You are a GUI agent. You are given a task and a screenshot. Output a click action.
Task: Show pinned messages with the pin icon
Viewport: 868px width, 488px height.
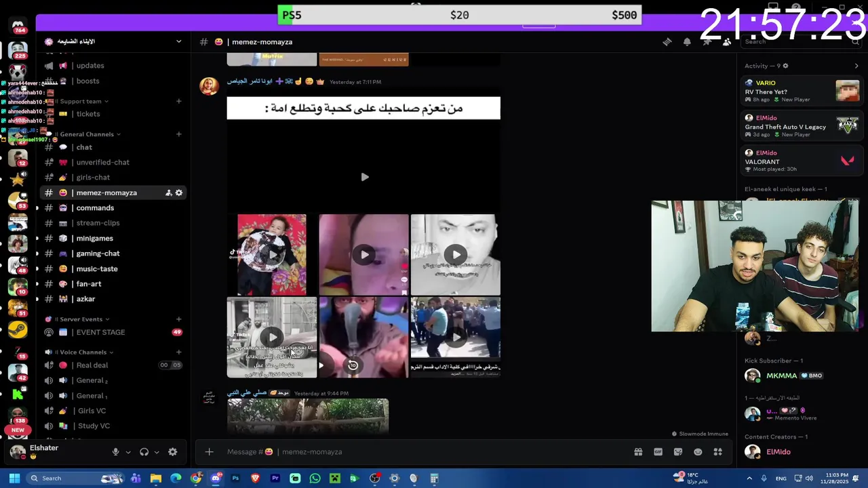pos(707,42)
